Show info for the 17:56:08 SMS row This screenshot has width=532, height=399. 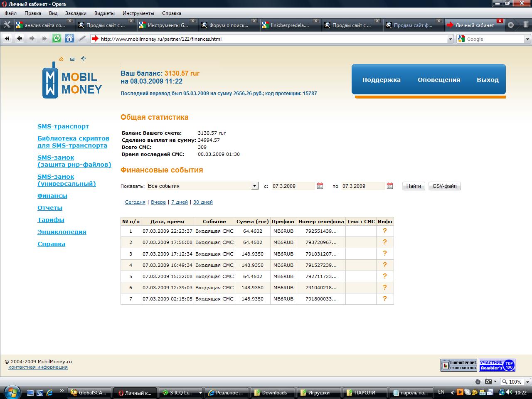pos(384,242)
